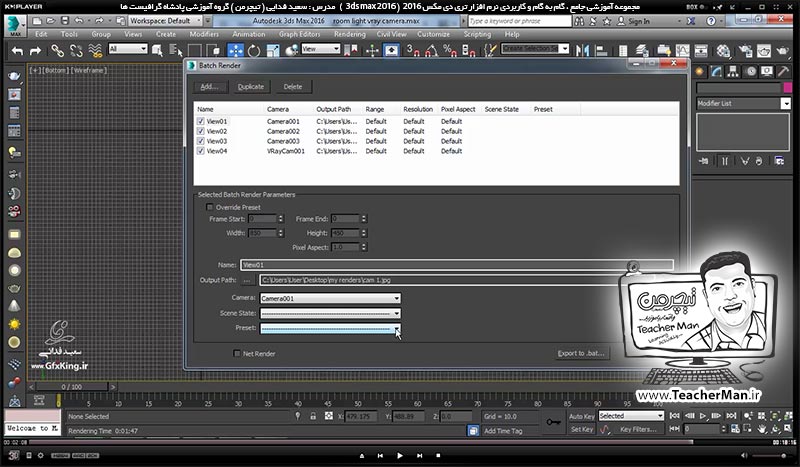Uncheck the View02 row checkbox
This screenshot has height=467, width=800.
[201, 131]
